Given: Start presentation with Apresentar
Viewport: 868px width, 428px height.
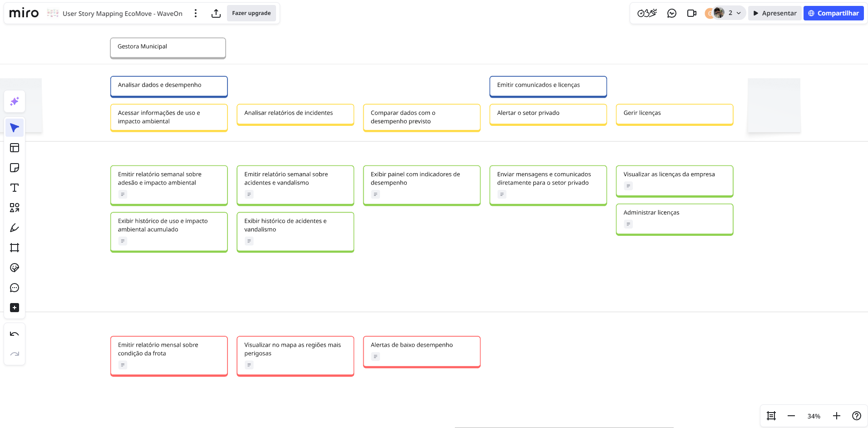Looking at the screenshot, I should tap(774, 13).
